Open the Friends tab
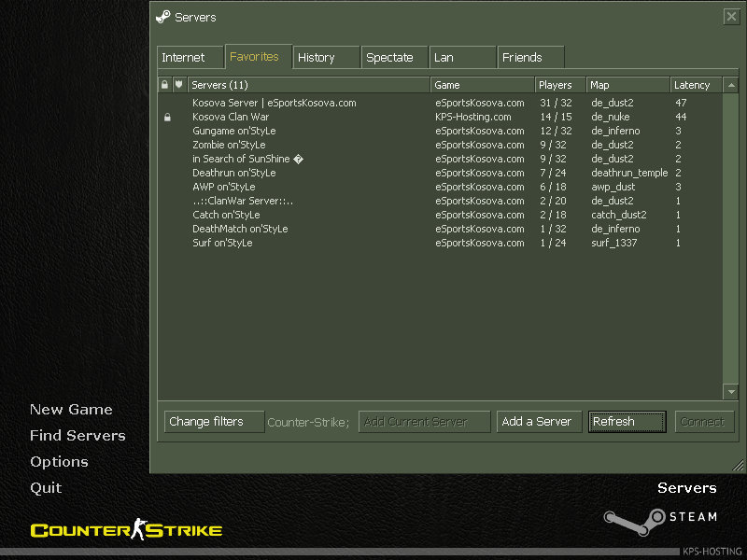 [530, 58]
